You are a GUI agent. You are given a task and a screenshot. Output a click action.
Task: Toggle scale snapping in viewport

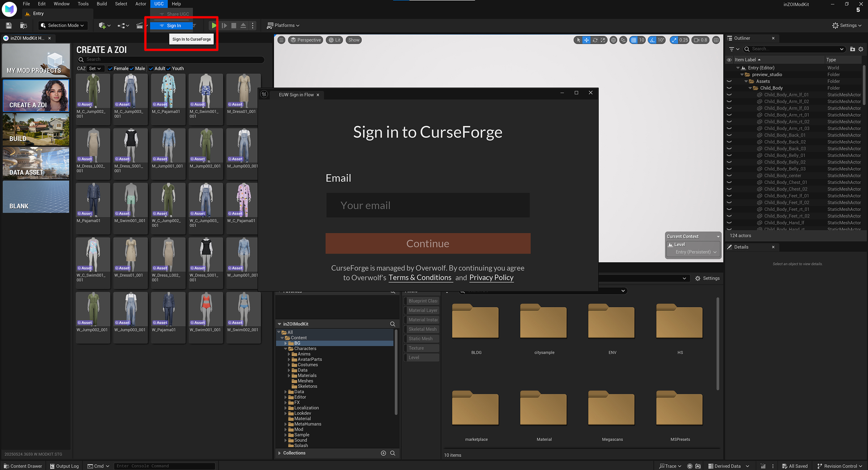coord(674,40)
